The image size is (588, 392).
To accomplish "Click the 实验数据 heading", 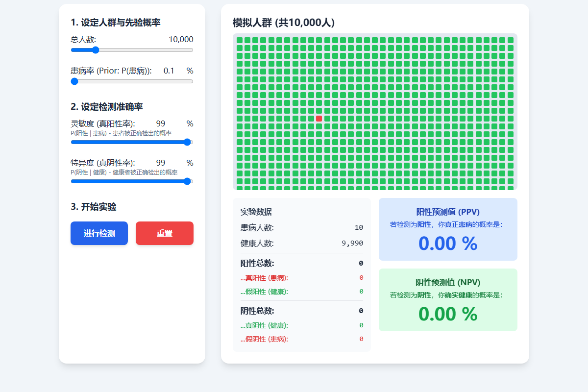I will [256, 212].
